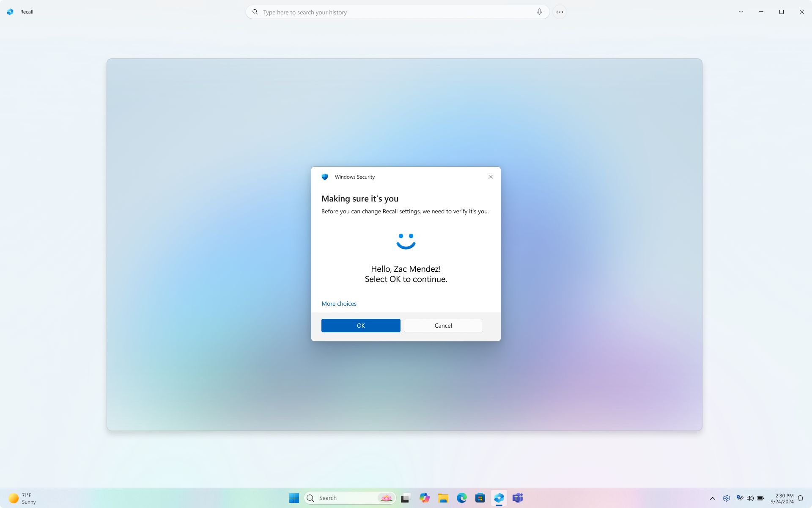Image resolution: width=812 pixels, height=508 pixels.
Task: Expand the system tray notification area
Action: (713, 498)
